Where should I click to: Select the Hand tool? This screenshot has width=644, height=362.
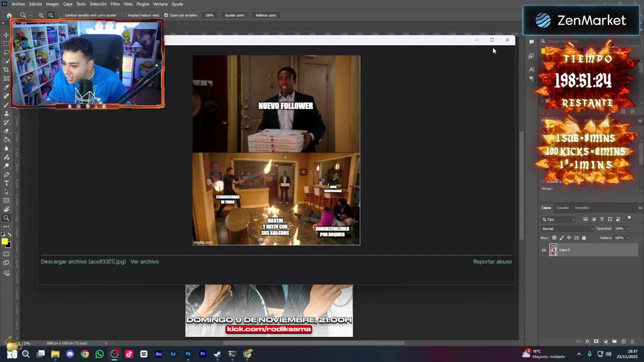(x=7, y=209)
